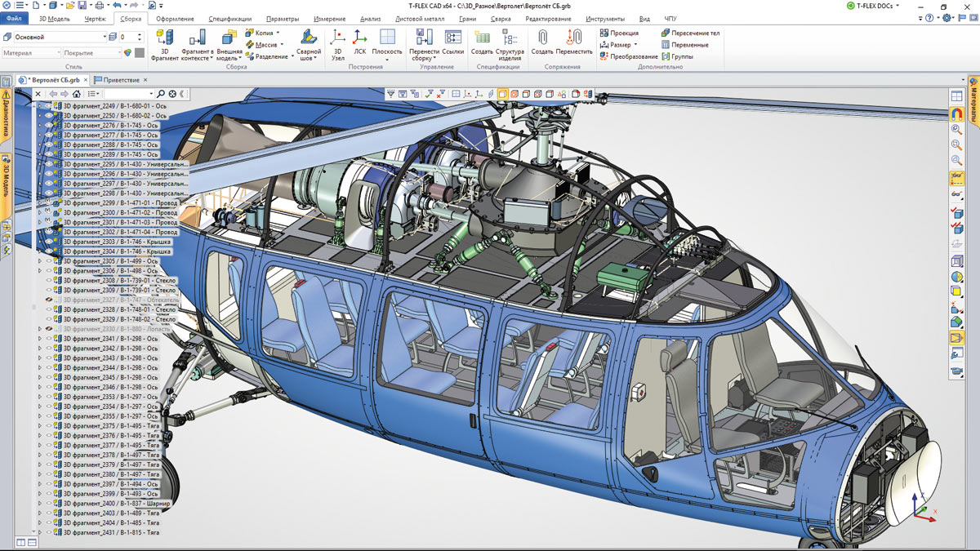980x551 pixels.
Task: Toggle visibility eye of 3D фрагмент_2308
Action: point(49,280)
